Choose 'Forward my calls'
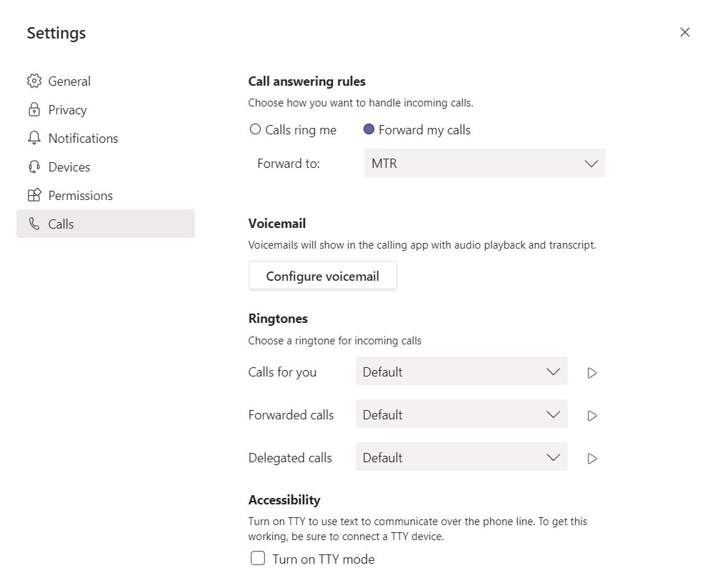 point(369,129)
